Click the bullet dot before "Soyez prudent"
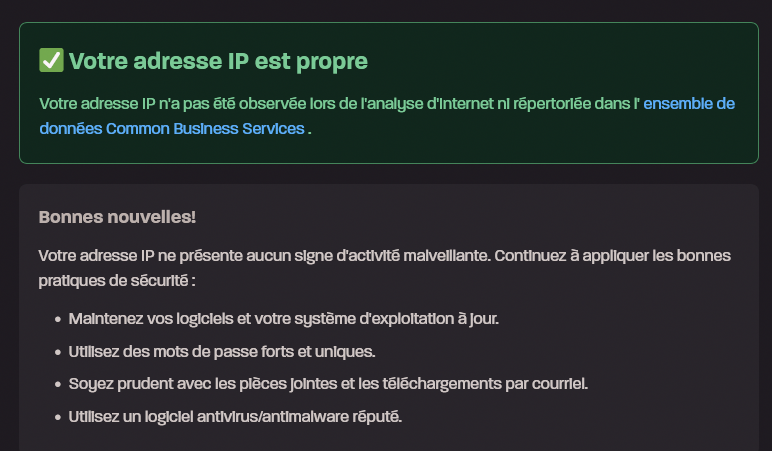Viewport: 772px width, 451px height. [x=54, y=384]
